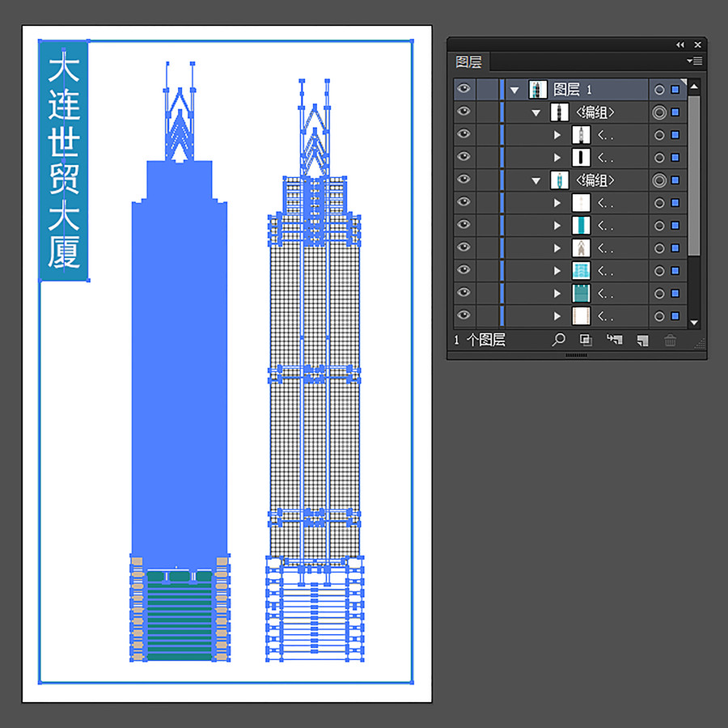Click the selection square of the second <编组>
Viewport: 728px width, 728px height.
675,180
